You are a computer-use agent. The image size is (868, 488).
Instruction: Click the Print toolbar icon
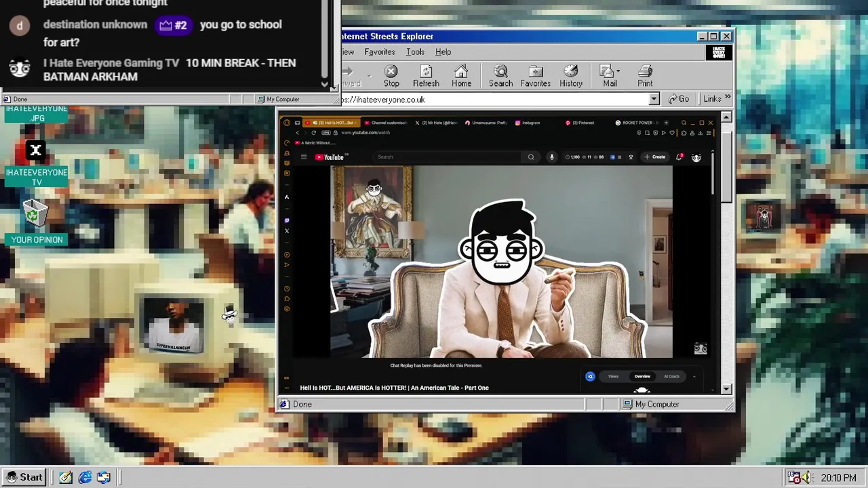pyautogui.click(x=645, y=76)
